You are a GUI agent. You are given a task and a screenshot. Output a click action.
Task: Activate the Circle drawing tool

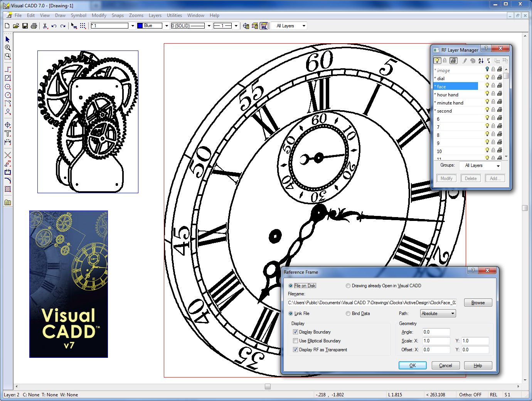click(8, 95)
